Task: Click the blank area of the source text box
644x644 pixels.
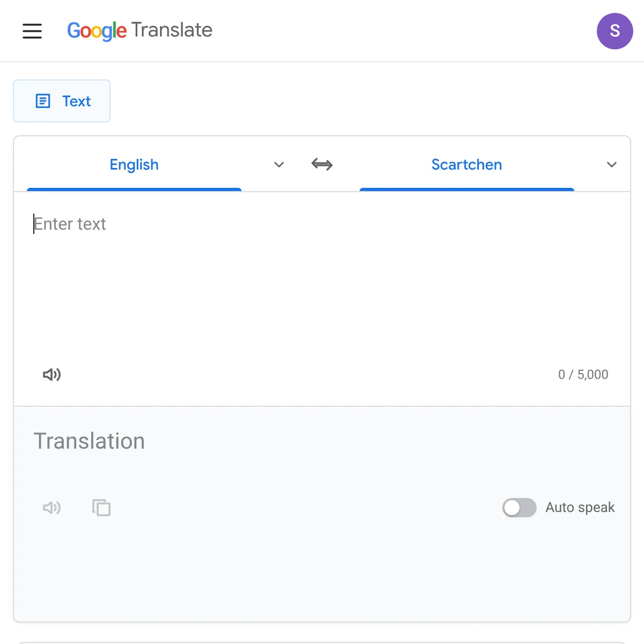Action: (322, 301)
